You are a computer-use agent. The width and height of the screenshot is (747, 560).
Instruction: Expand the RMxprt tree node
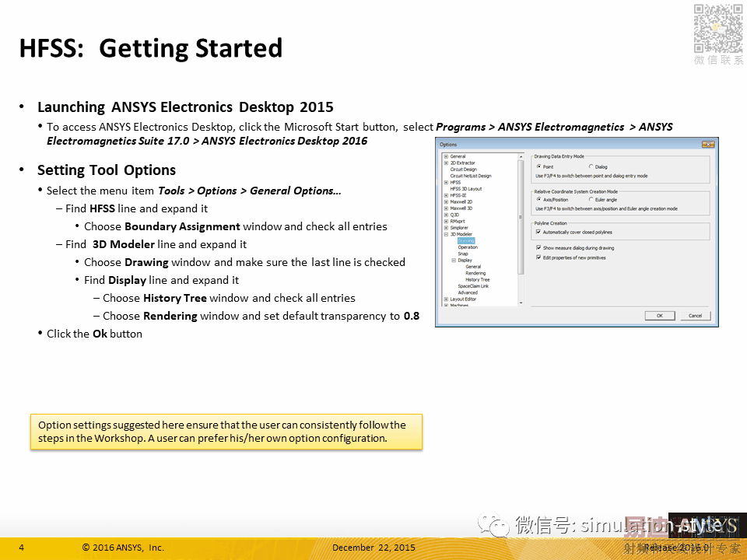(x=446, y=222)
